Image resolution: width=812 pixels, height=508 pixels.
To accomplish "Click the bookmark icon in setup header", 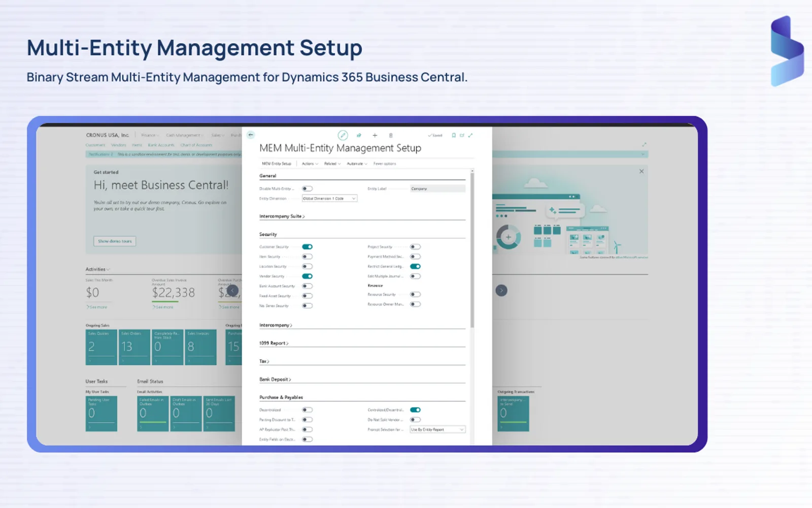I will 454,136.
